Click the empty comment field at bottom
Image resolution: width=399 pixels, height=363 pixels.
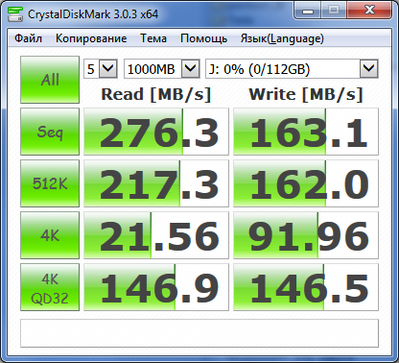199,333
